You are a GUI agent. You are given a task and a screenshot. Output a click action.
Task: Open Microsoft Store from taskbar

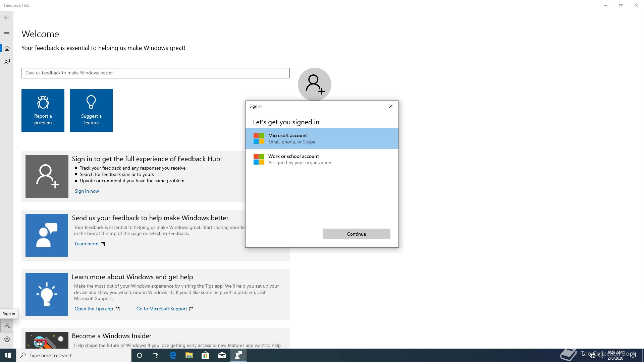pos(206,355)
